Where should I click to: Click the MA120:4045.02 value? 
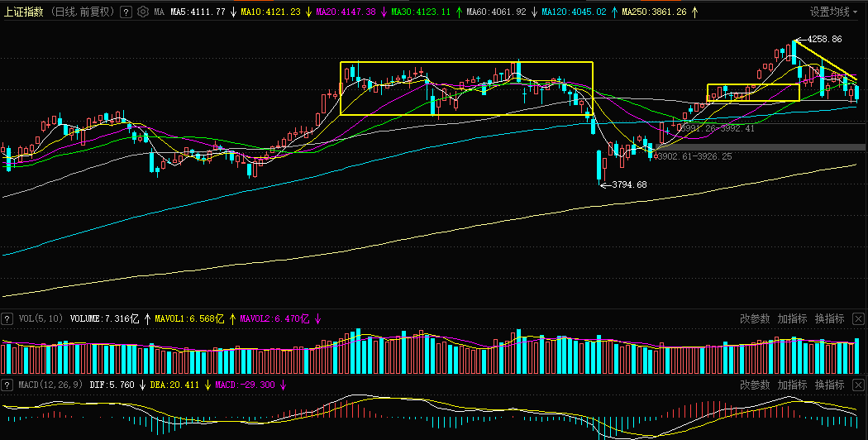574,12
